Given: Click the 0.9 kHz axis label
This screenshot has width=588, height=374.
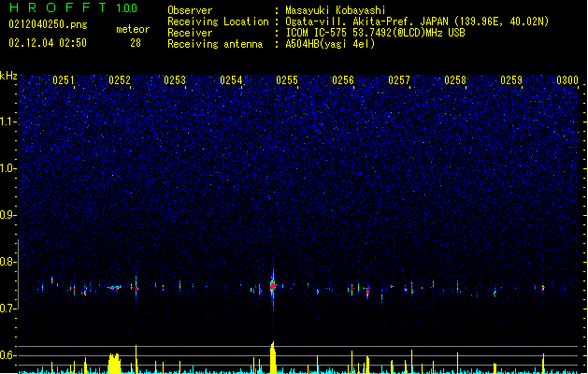Looking at the screenshot, I should 7,215.
